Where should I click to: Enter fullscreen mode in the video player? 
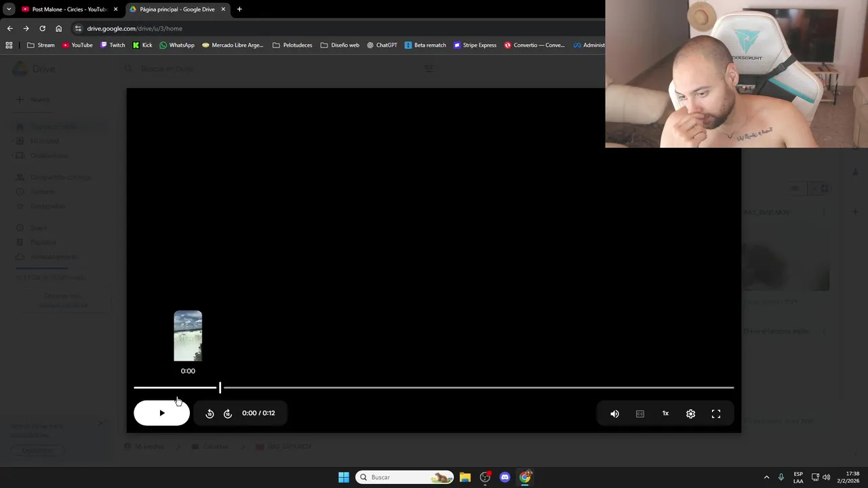pyautogui.click(x=716, y=413)
